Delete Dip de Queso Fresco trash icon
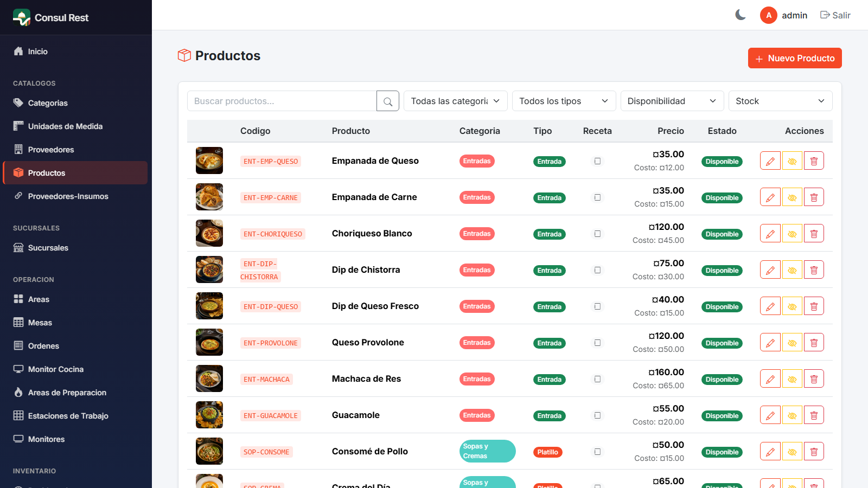Screen dimensions: 868x488 pos(814,306)
